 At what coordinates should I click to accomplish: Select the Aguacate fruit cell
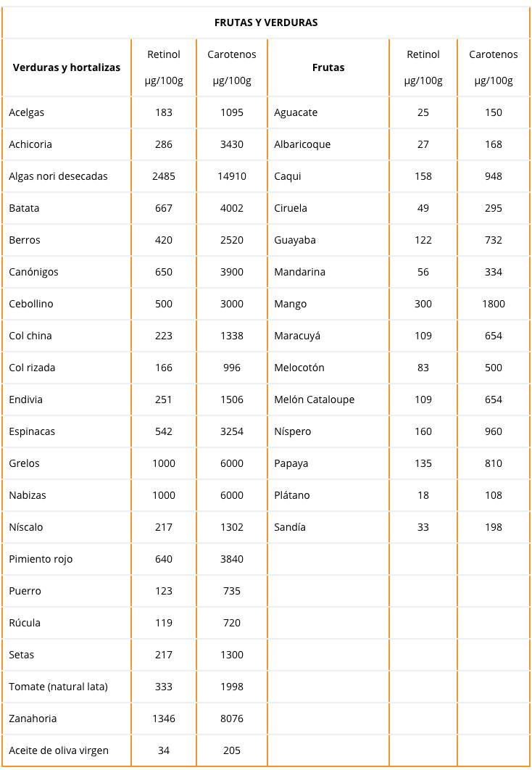pyautogui.click(x=296, y=112)
